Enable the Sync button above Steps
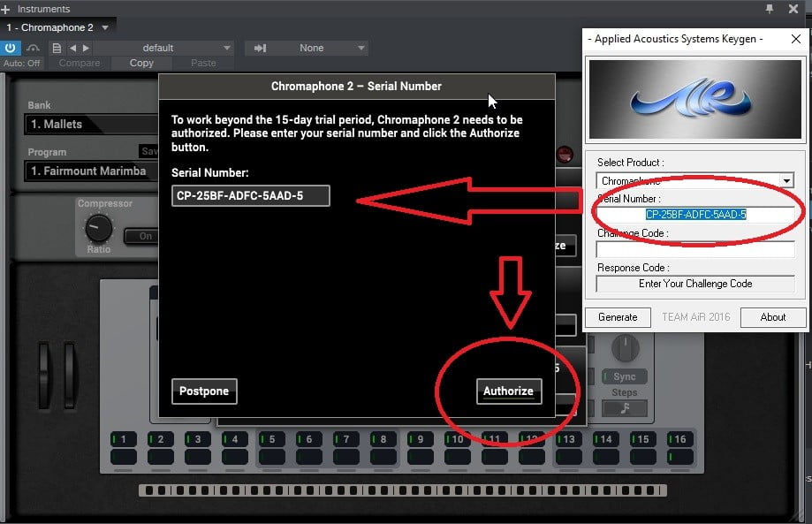This screenshot has height=524, width=812. point(625,376)
